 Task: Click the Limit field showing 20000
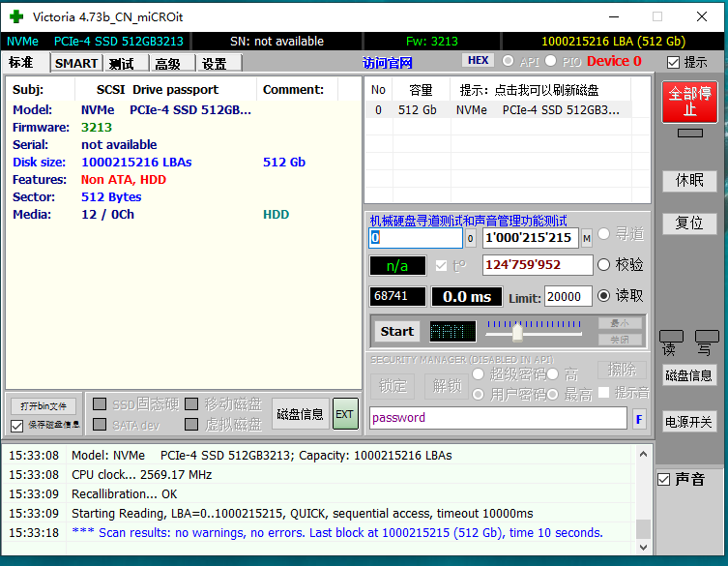[568, 296]
